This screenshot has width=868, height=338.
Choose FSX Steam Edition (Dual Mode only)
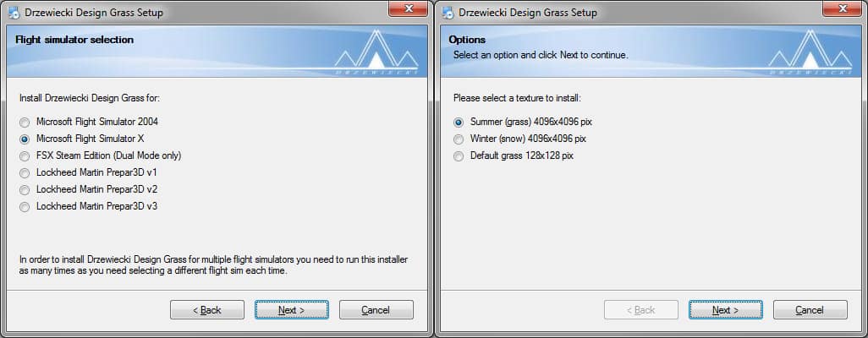coord(25,156)
